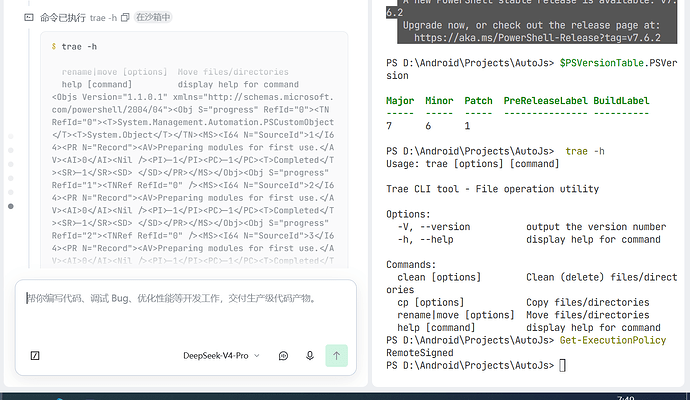Expand the DeepSeek-V4-Pro model dropdown
Screen dimensions: 690x400
[221, 356]
